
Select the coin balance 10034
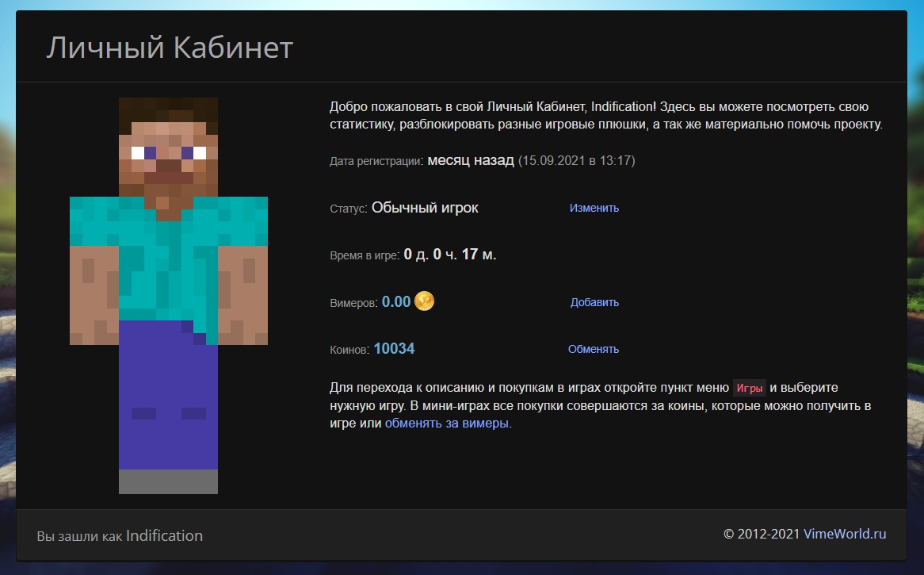[394, 349]
